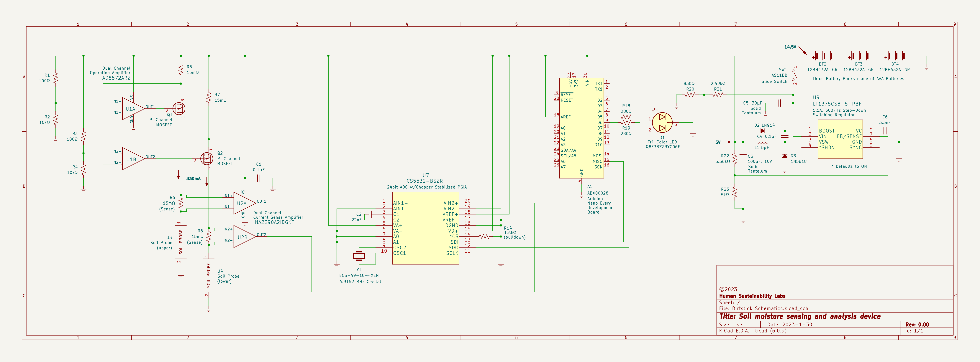Screen dimensions: 980x362
Task: Click the title 'Soil moisture sensing and analysis device'
Action: [x=809, y=316]
